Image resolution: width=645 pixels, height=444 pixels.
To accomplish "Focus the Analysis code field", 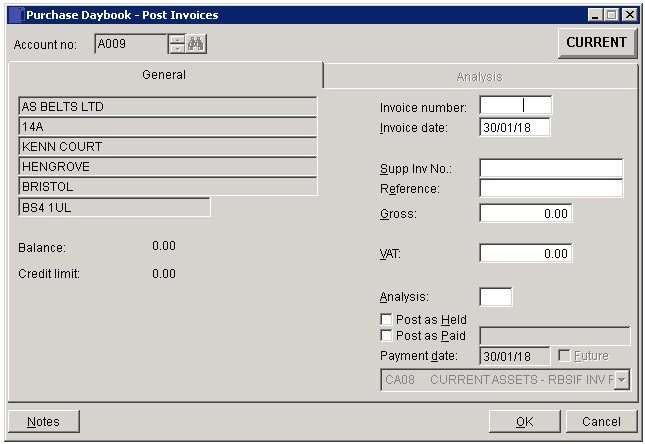I will point(496,297).
